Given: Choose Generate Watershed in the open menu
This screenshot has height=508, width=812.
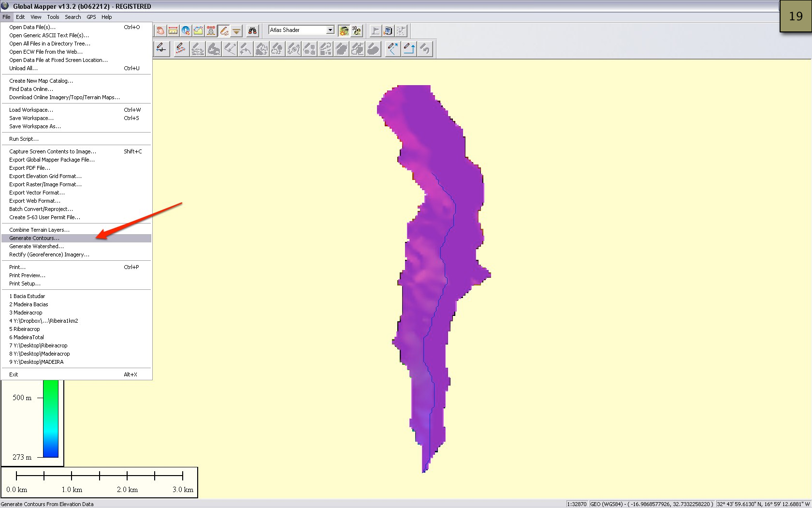Looking at the screenshot, I should coord(36,246).
